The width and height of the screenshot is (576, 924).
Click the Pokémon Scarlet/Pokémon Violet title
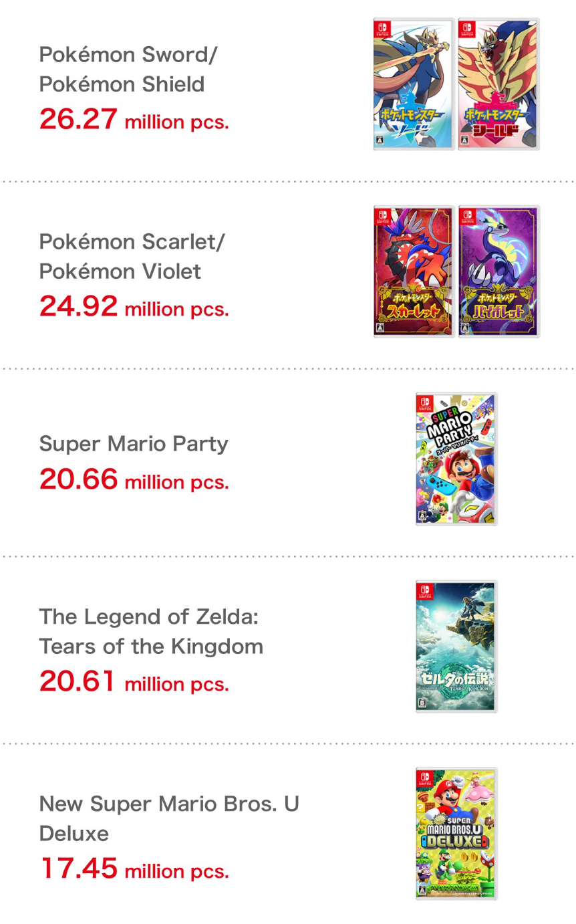[x=132, y=256]
